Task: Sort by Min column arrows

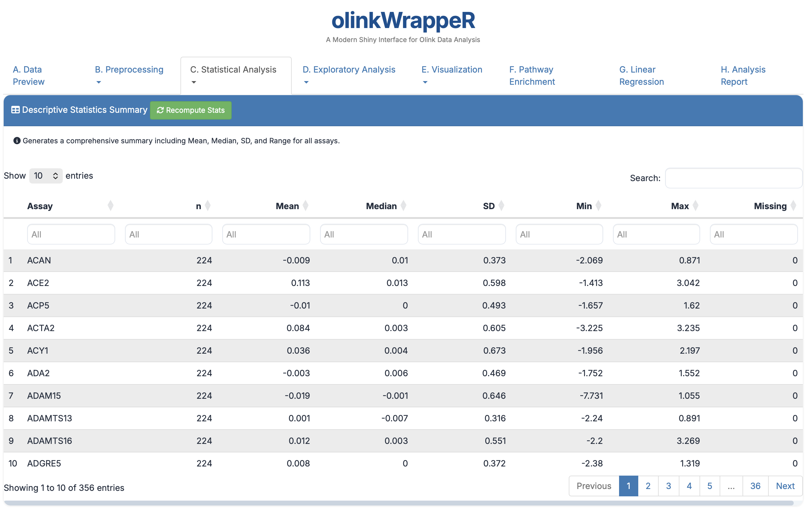Action: click(598, 206)
